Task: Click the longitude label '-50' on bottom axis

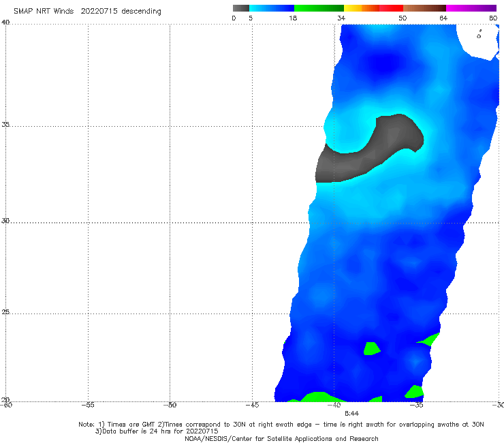Action: [170, 405]
